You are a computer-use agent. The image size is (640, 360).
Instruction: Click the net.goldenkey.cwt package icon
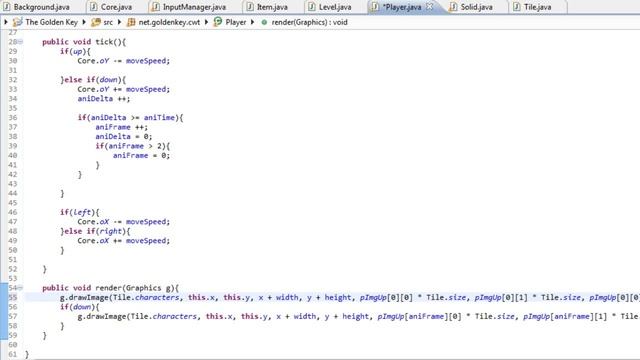click(131, 22)
